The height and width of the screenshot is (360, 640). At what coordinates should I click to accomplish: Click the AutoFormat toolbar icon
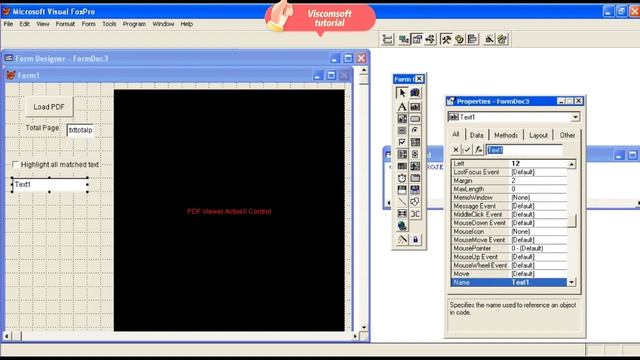pos(502,39)
